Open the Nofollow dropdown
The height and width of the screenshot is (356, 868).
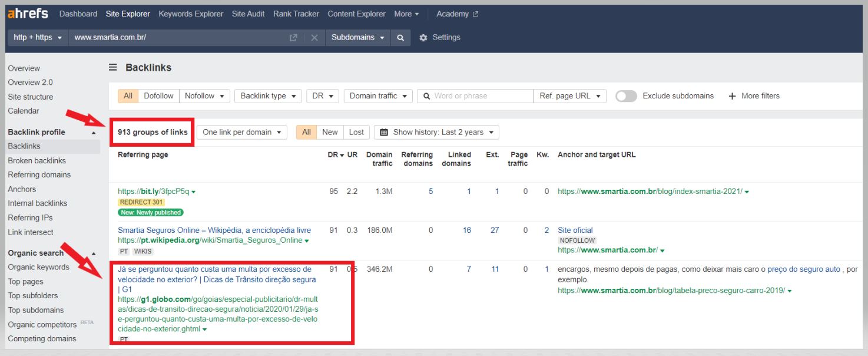(204, 95)
